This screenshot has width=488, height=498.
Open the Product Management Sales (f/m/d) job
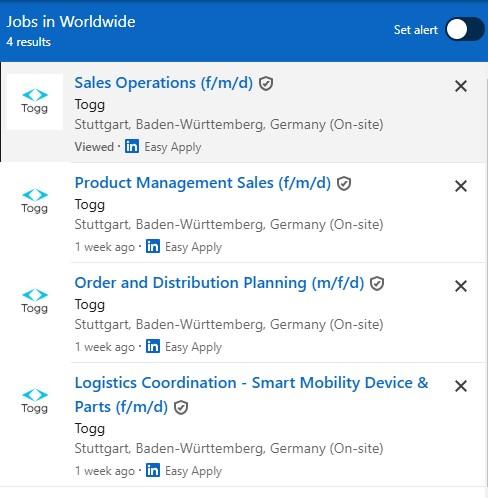203,183
